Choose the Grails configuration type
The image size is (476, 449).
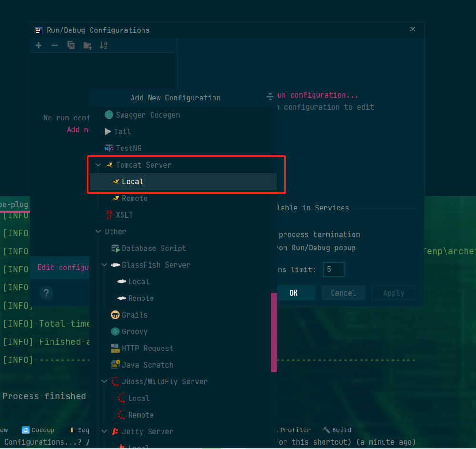click(183, 315)
